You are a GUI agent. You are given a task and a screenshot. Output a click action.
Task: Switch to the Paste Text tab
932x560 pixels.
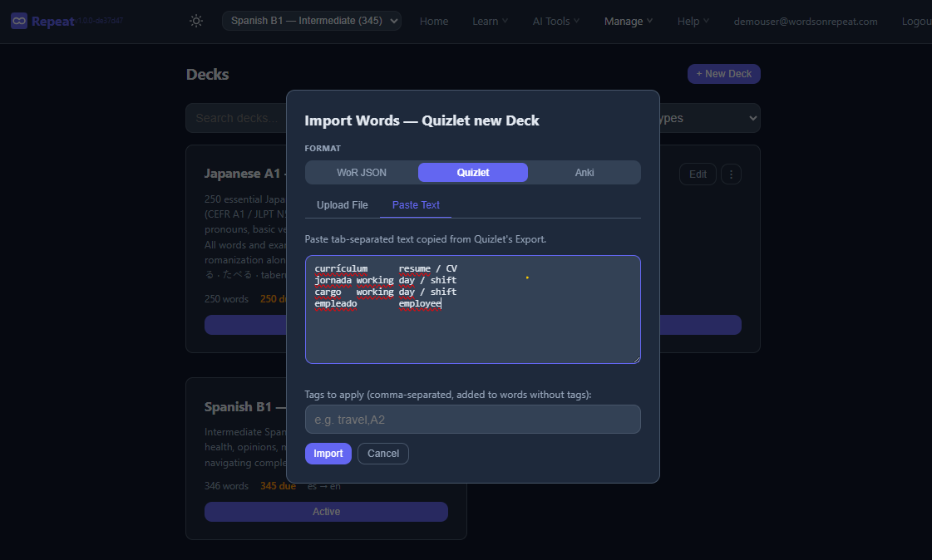tap(416, 205)
